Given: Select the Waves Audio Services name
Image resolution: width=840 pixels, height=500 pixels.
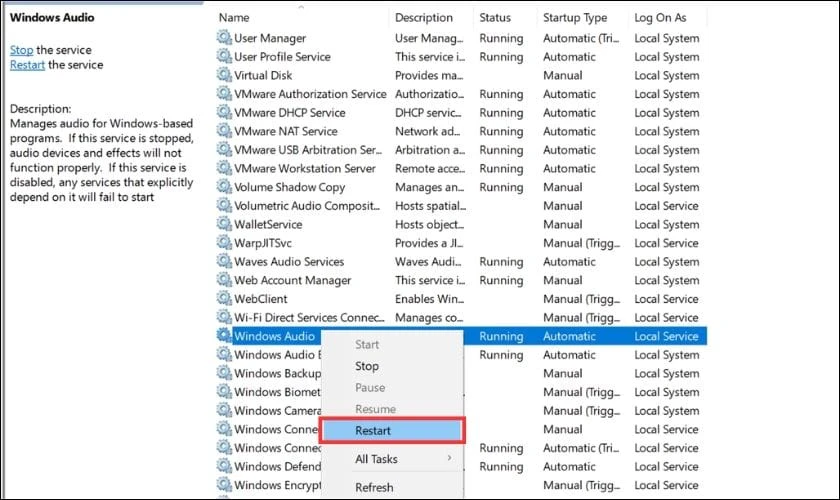Looking at the screenshot, I should click(289, 262).
